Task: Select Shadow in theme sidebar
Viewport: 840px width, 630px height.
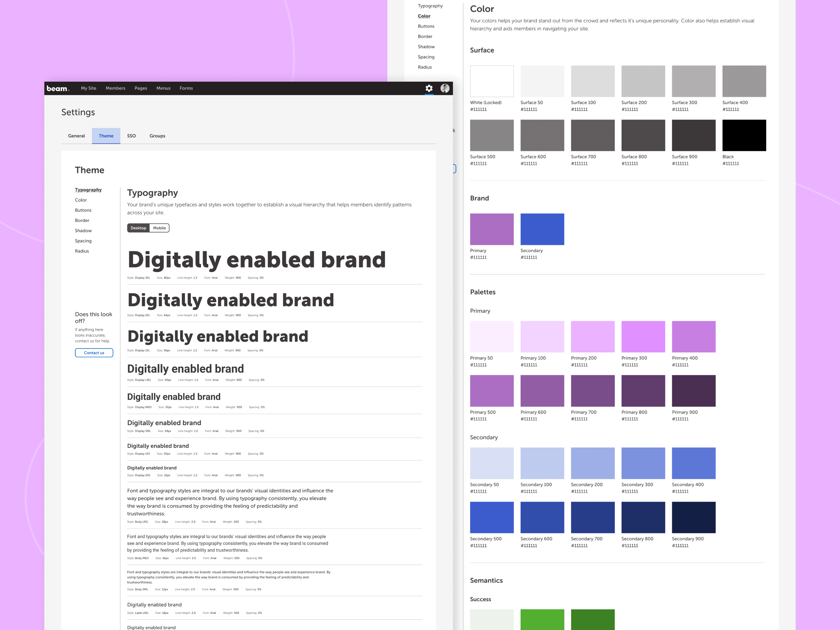Action: click(83, 230)
